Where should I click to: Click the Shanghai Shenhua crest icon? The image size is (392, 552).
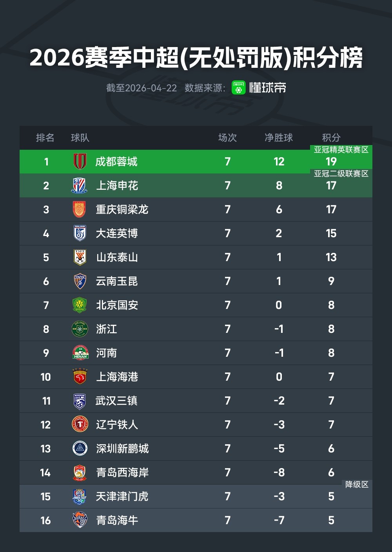tap(80, 185)
